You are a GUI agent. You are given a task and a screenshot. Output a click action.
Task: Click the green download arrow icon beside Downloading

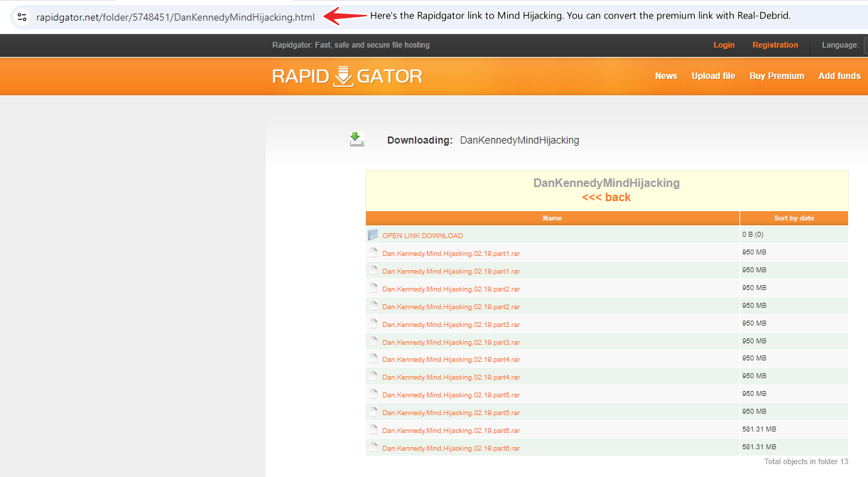coord(357,139)
